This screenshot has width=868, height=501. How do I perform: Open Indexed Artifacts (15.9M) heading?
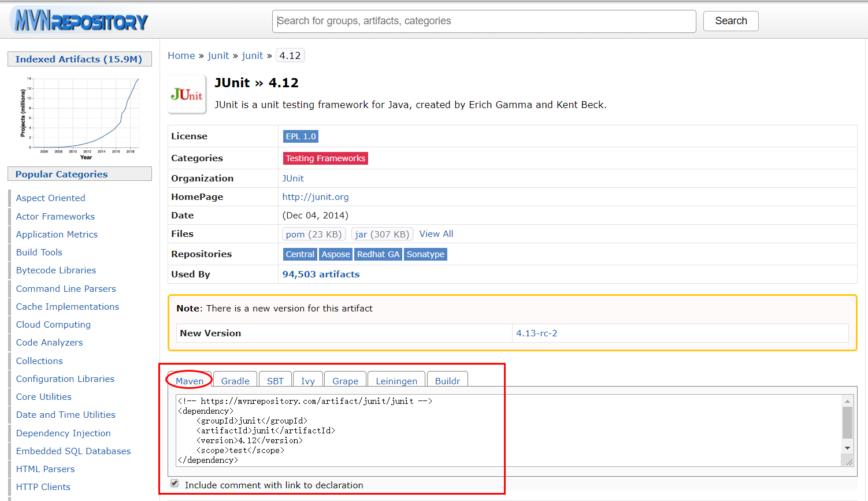click(x=79, y=59)
